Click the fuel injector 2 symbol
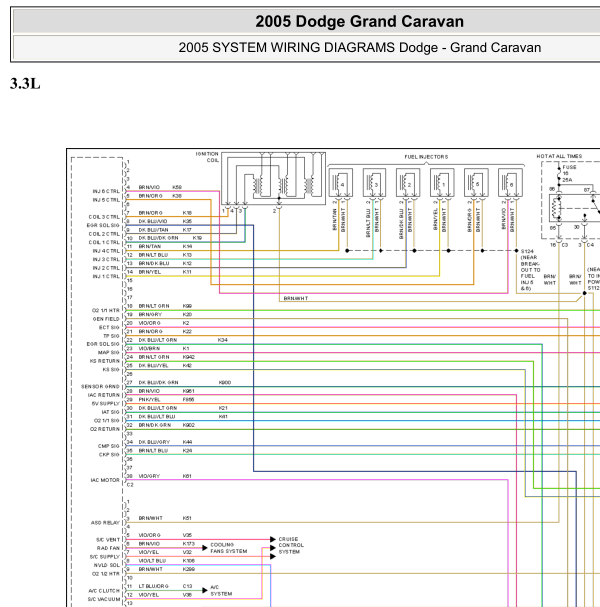The image size is (600, 607). 408,182
